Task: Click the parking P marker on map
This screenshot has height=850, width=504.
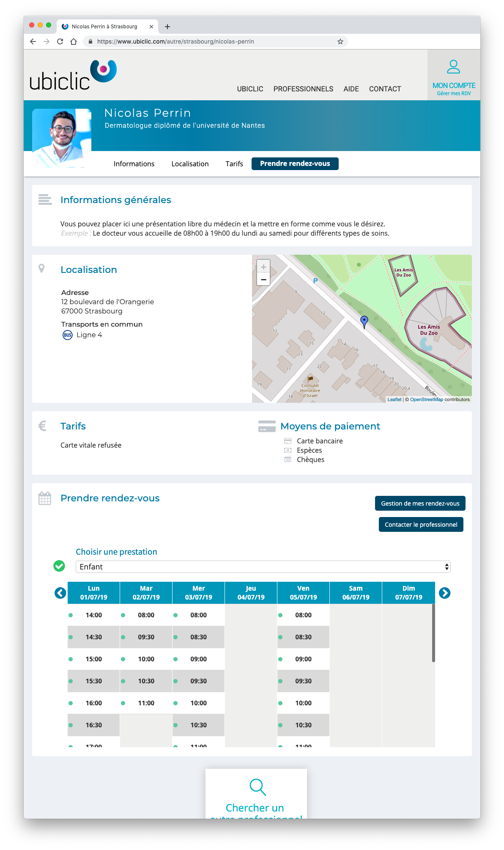Action: [315, 281]
